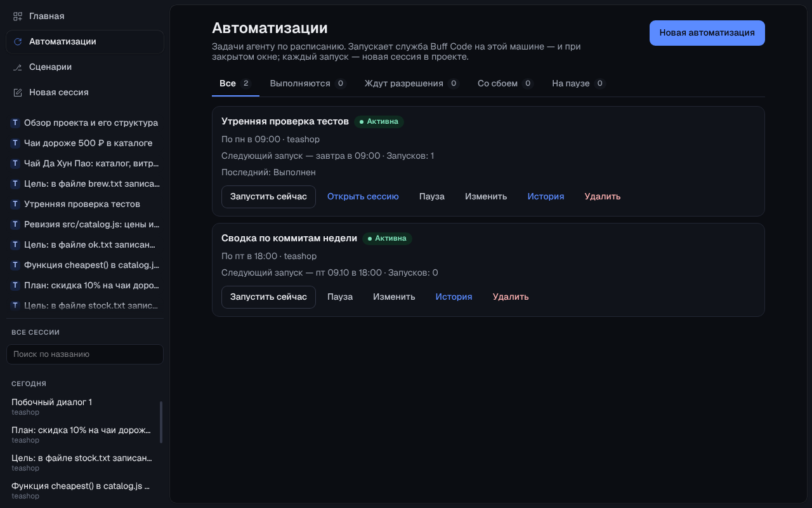Focus the Поиск по названию search field
This screenshot has height=508, width=812.
coord(85,354)
